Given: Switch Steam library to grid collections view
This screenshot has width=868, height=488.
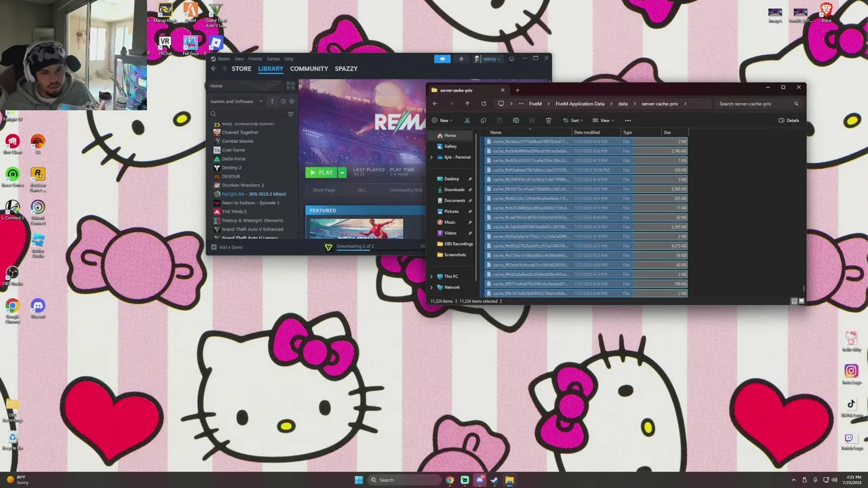Looking at the screenshot, I should point(290,85).
